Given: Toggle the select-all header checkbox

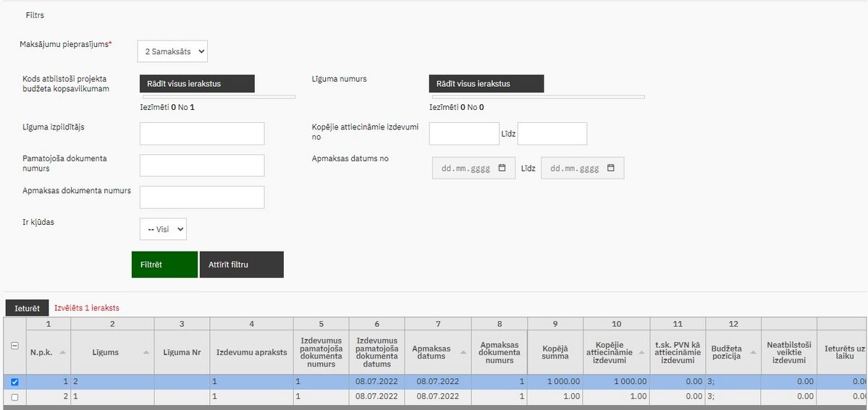Looking at the screenshot, I should [x=15, y=346].
